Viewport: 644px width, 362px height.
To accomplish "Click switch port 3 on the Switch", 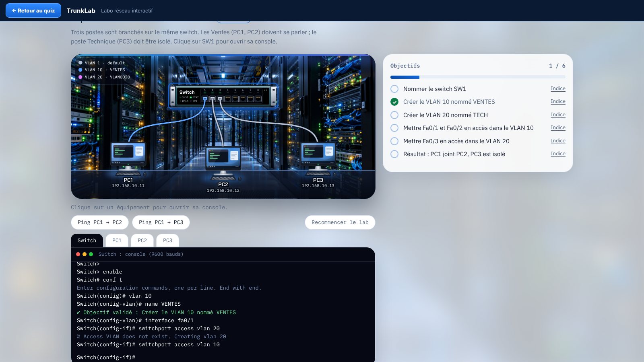I will (220, 99).
